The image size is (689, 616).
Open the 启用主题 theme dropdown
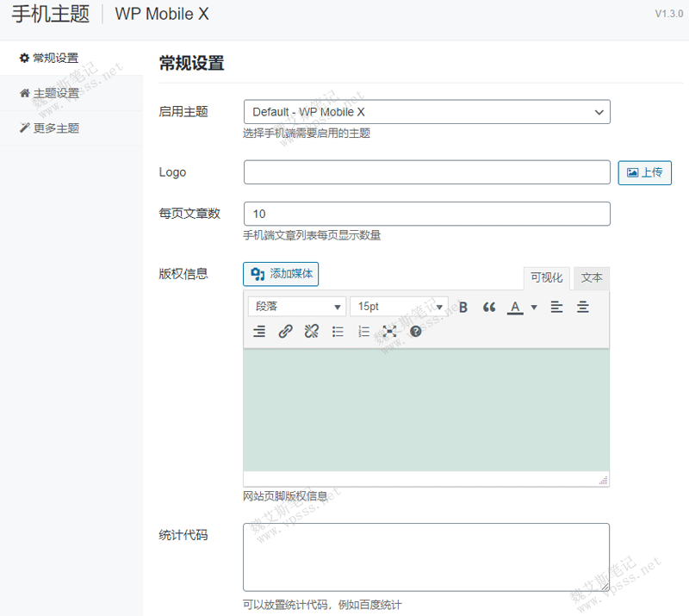coord(426,112)
